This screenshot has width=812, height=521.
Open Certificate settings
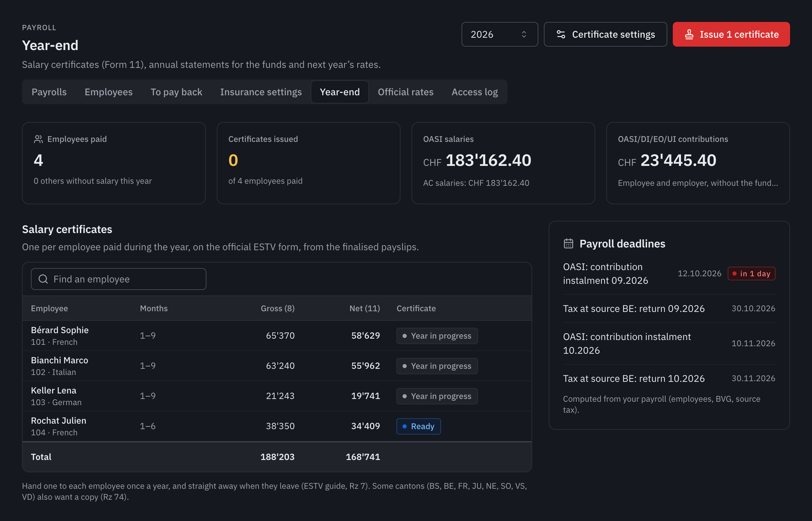coord(605,34)
